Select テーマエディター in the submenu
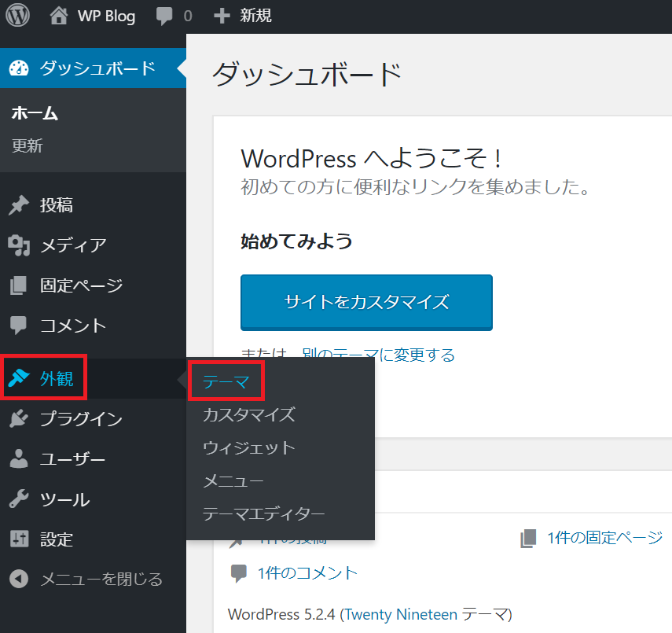This screenshot has height=633, width=672. (263, 514)
